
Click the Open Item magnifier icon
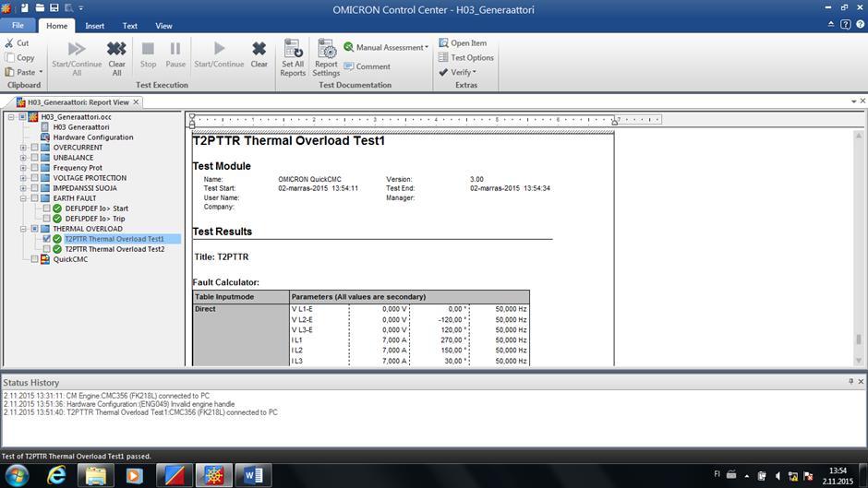tap(443, 42)
